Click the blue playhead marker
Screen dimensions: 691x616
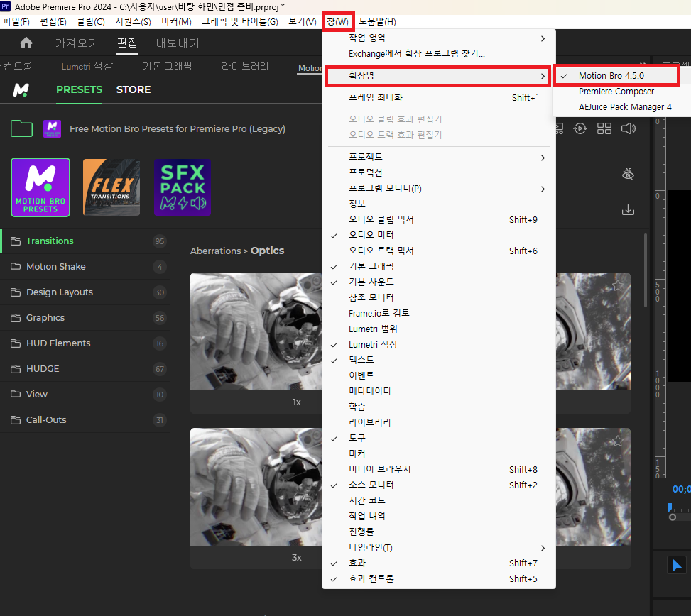tap(670, 507)
